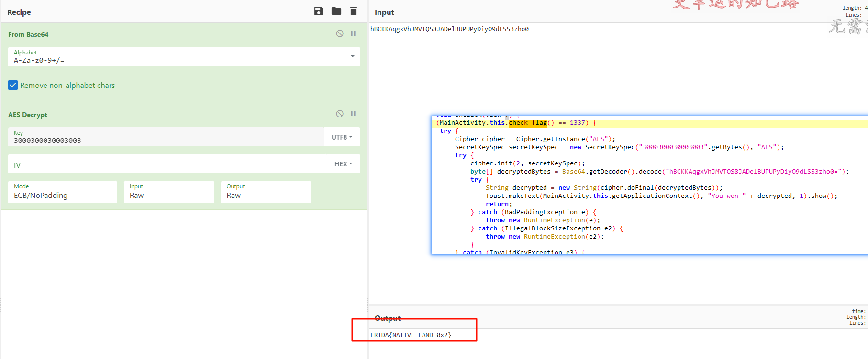Change the ECB/NoPadding Mode selector
This screenshot has height=359, width=868.
(x=62, y=192)
